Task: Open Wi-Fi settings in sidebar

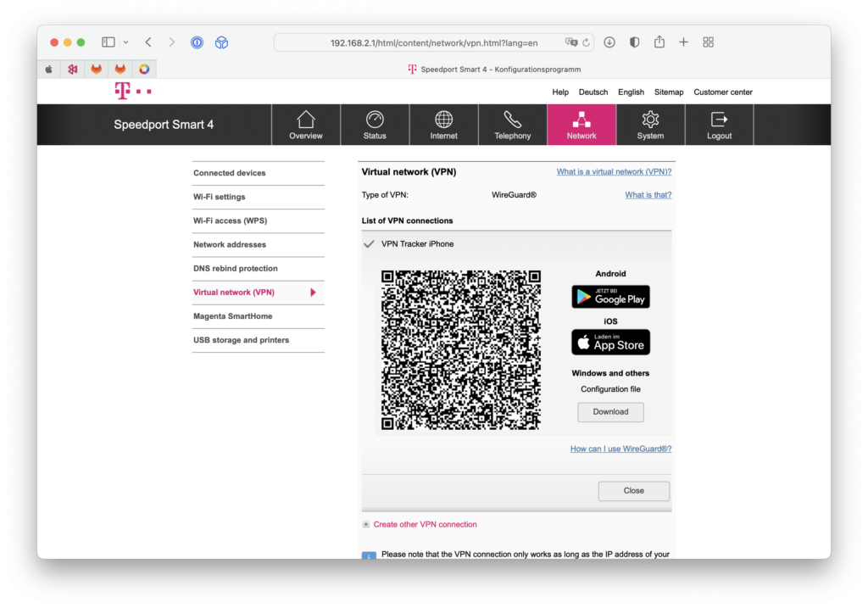Action: [258, 197]
